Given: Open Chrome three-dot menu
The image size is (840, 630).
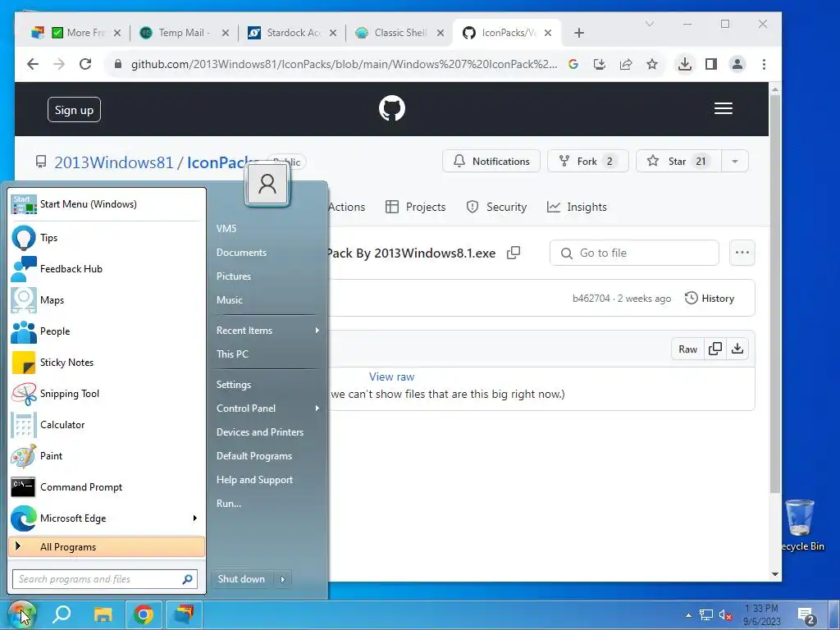Looking at the screenshot, I should tap(764, 64).
